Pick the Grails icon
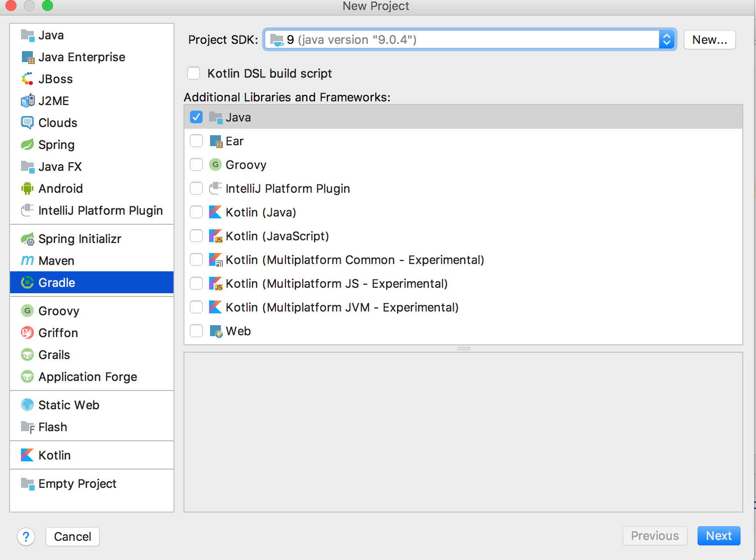The height and width of the screenshot is (560, 756). click(x=27, y=355)
